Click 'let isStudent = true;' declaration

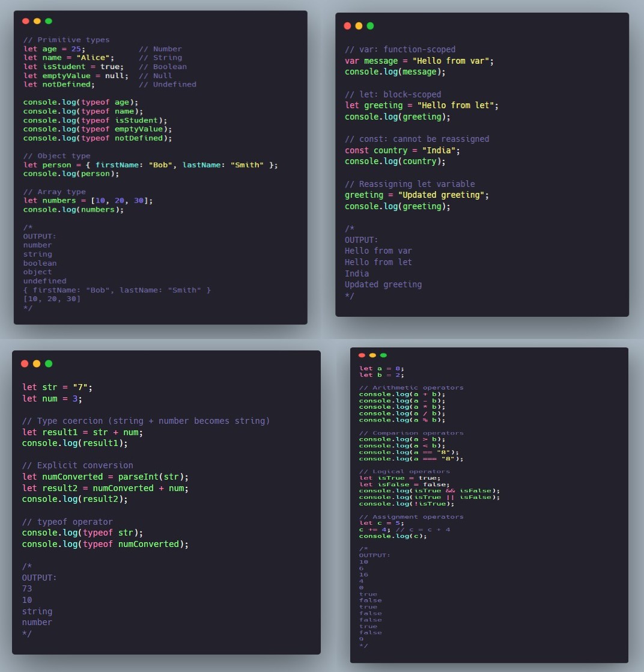[x=73, y=67]
